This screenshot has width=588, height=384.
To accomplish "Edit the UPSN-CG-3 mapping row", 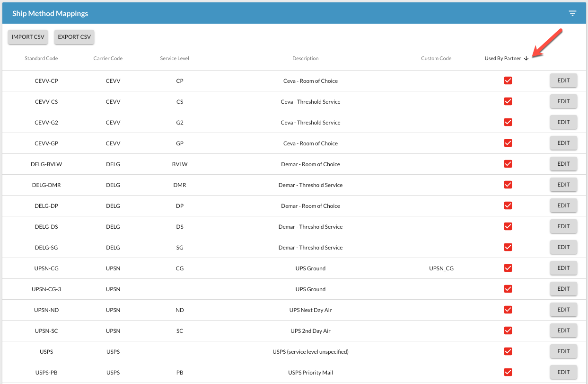I will (x=563, y=289).
